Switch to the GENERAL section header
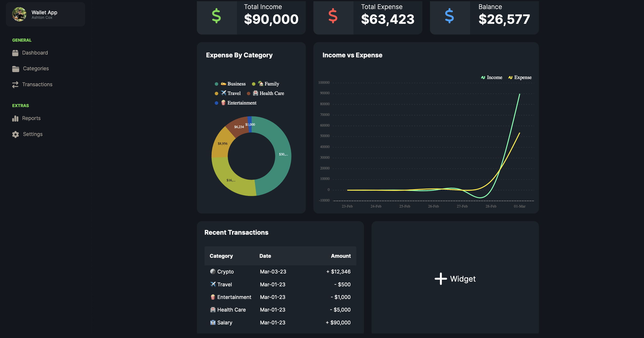The width and height of the screenshot is (644, 338). [22, 40]
